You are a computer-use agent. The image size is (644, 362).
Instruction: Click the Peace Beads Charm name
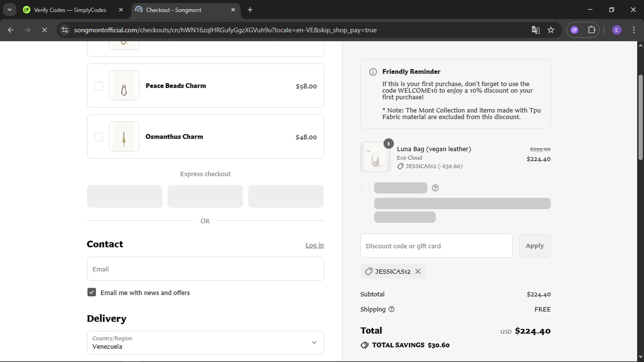(x=176, y=86)
